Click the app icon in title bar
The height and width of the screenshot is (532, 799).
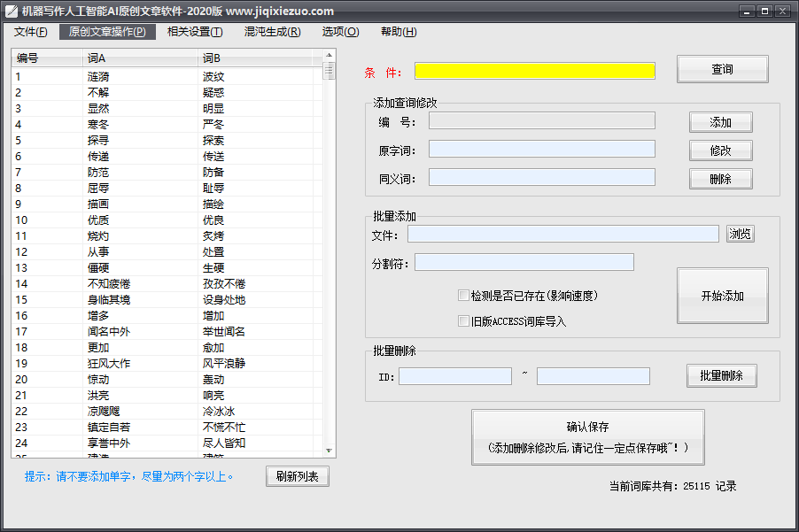click(12, 12)
